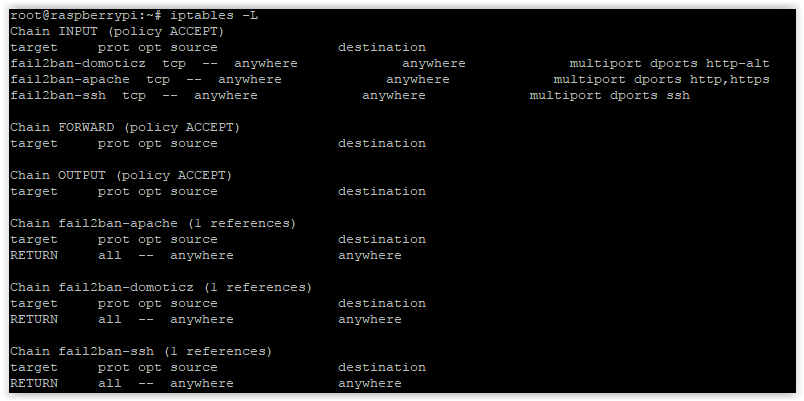Select the 'Chain INPUT (policy ACCEPT)' line
This screenshot has height=401, width=804.
(x=117, y=31)
